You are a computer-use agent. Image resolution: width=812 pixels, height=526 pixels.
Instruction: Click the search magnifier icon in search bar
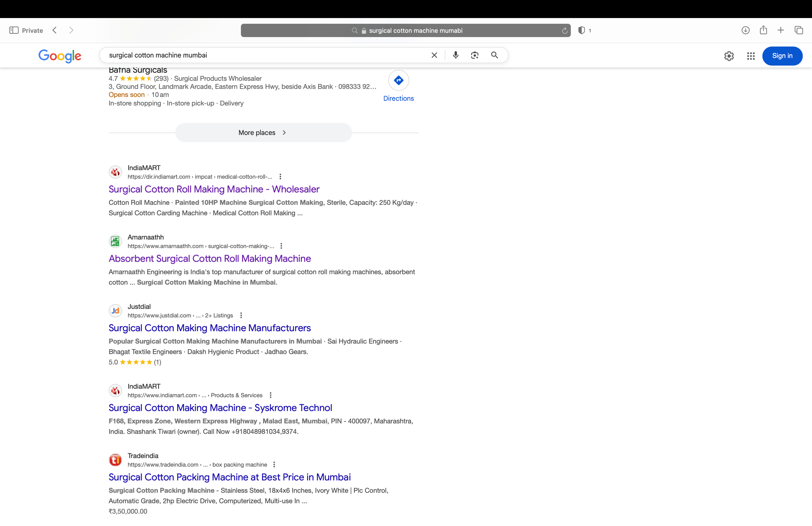494,55
